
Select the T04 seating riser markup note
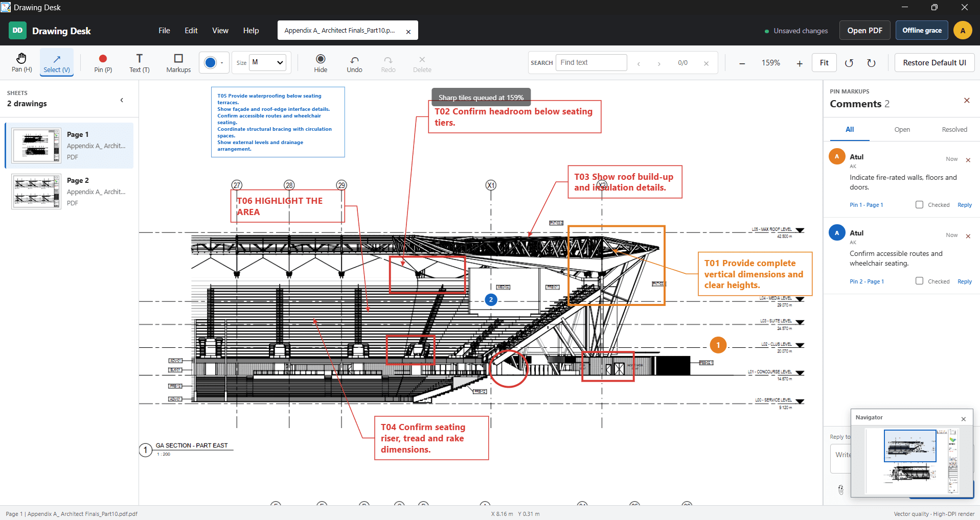point(431,438)
